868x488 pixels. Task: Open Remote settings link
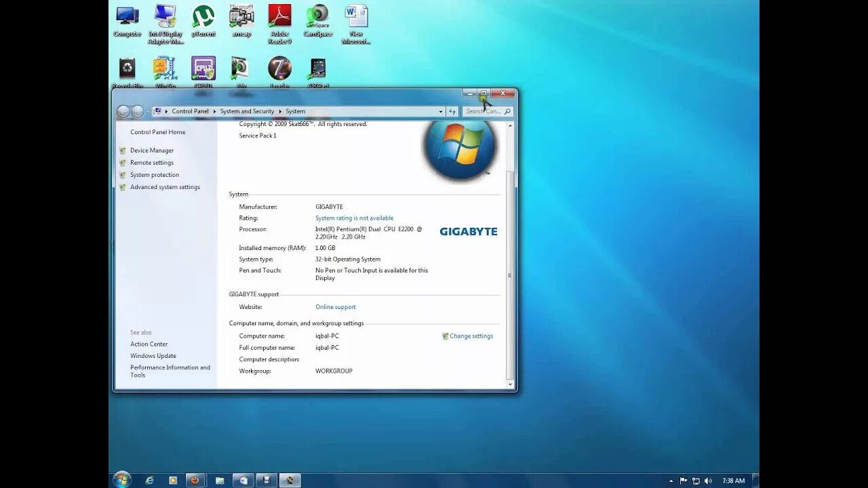point(152,163)
